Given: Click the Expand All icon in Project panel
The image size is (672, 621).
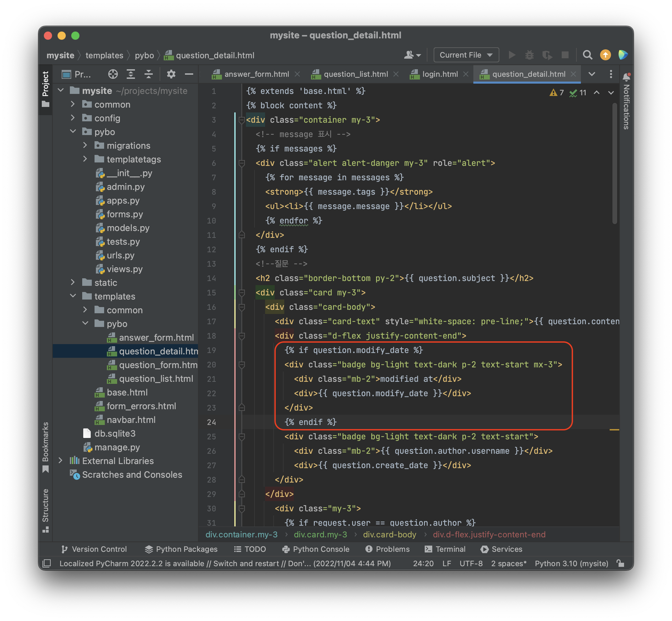Looking at the screenshot, I should tap(130, 74).
